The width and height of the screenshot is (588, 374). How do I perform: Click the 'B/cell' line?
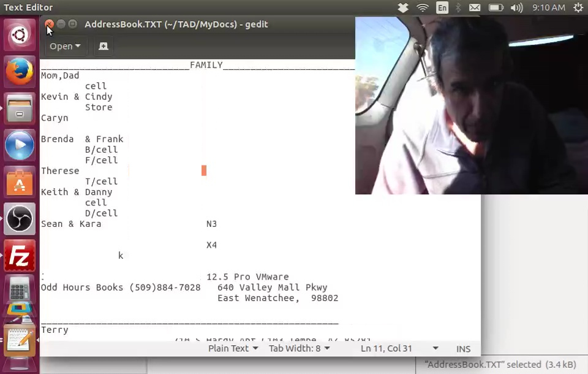pyautogui.click(x=101, y=150)
